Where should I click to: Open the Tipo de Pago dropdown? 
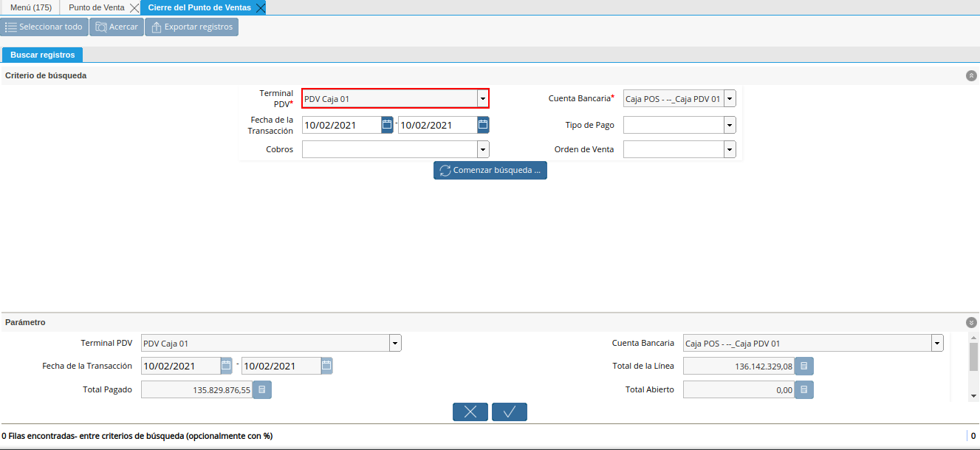click(730, 125)
